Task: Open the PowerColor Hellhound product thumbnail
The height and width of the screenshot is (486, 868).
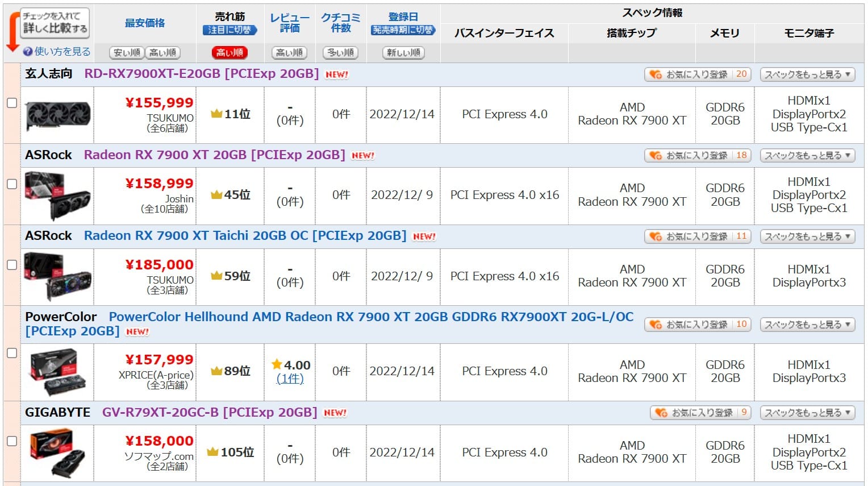Action: click(x=58, y=372)
